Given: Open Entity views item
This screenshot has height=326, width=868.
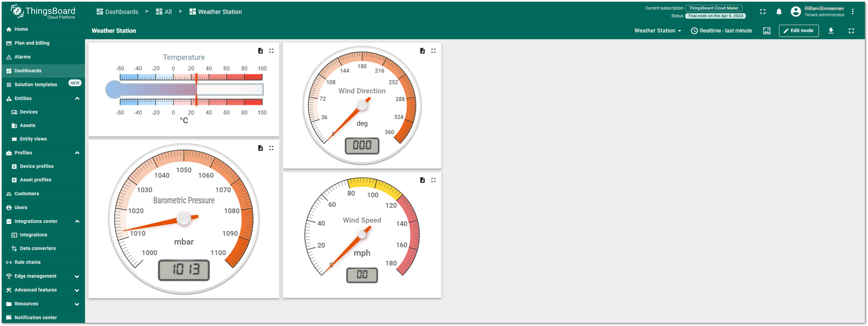Looking at the screenshot, I should [43, 139].
